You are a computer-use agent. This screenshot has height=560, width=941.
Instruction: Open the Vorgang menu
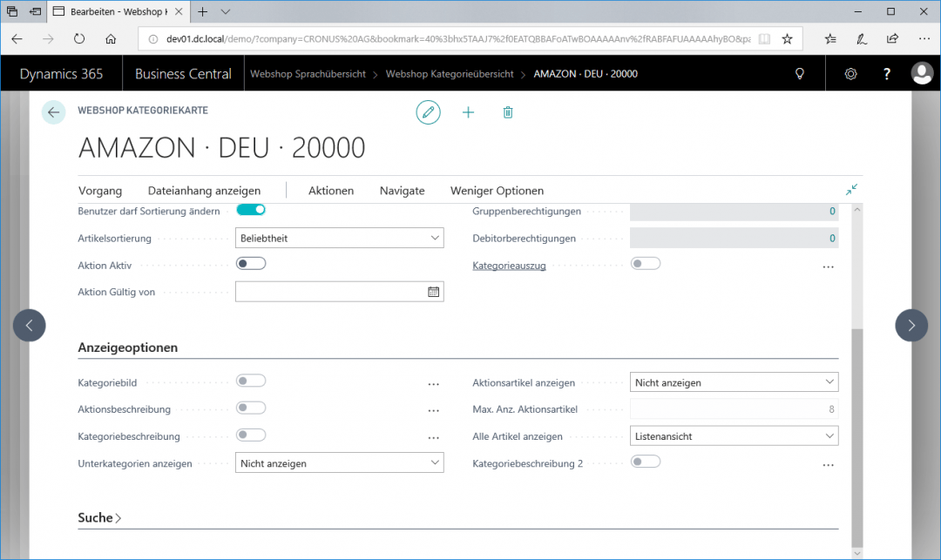point(99,191)
